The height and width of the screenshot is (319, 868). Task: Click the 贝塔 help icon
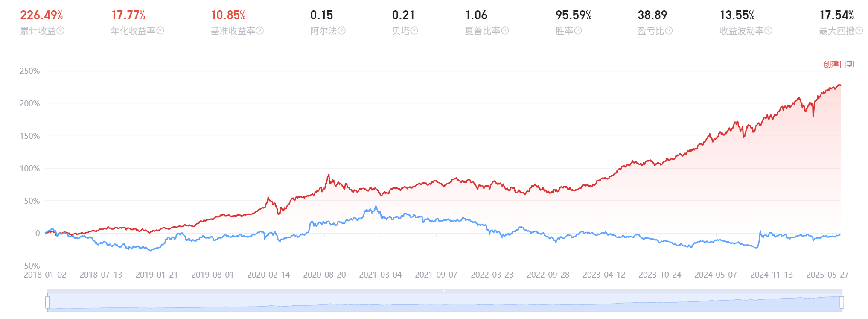click(x=414, y=31)
